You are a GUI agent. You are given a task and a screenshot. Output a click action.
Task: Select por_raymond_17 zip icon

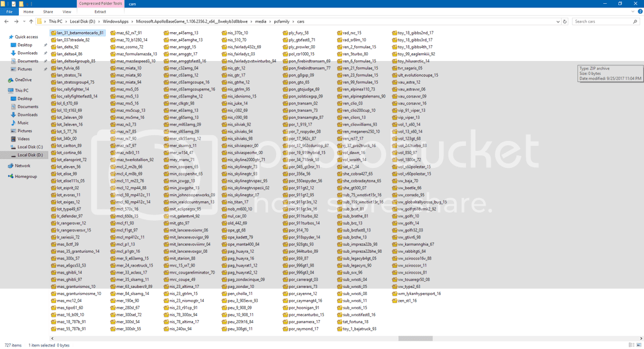tap(286, 329)
